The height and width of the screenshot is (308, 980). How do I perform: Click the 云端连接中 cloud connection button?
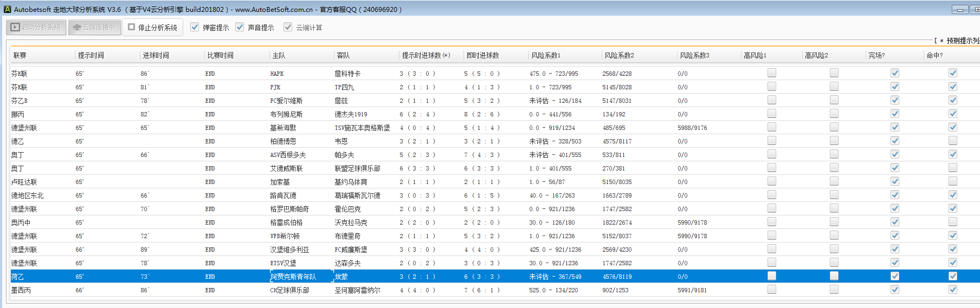[x=94, y=27]
